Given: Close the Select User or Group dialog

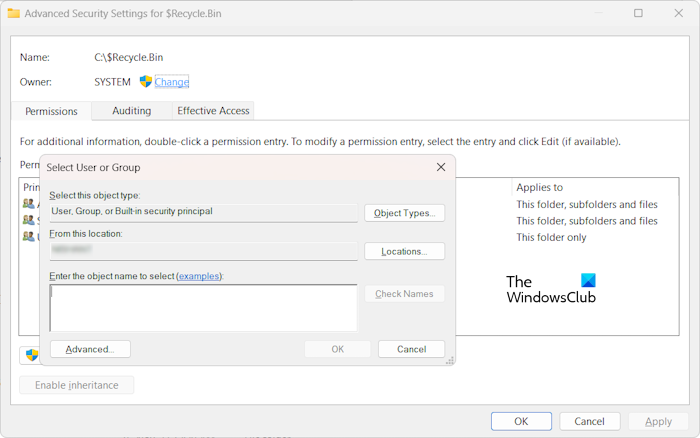Looking at the screenshot, I should tap(441, 167).
